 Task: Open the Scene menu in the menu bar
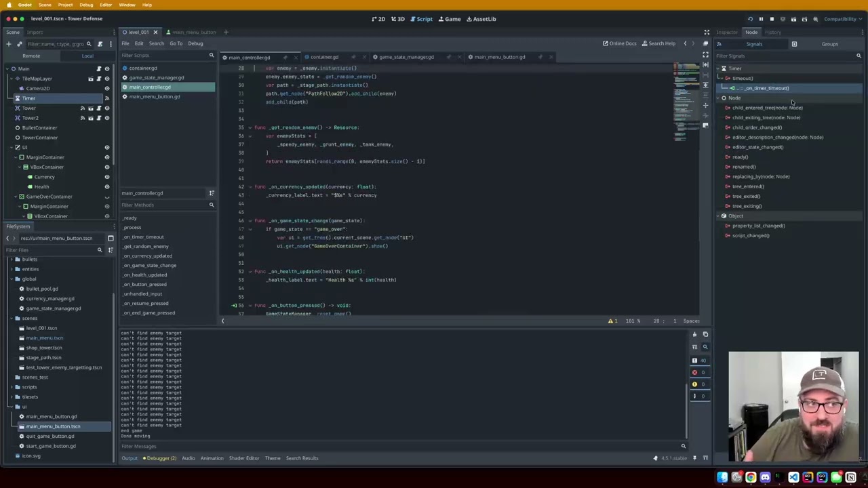pyautogui.click(x=44, y=5)
